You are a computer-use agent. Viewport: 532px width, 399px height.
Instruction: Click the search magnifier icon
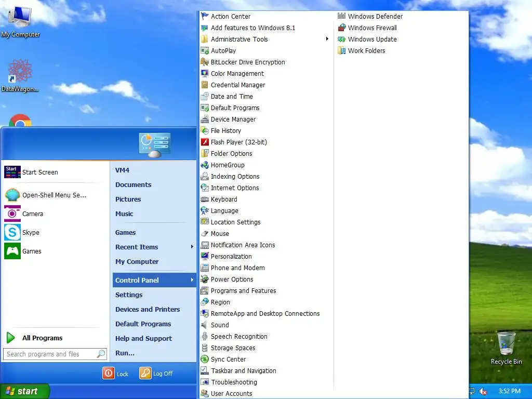click(x=101, y=354)
